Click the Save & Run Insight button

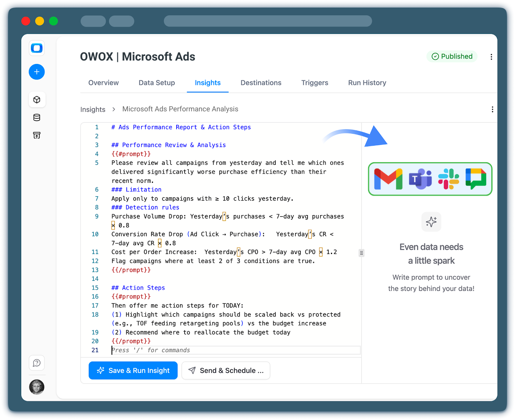click(x=133, y=370)
